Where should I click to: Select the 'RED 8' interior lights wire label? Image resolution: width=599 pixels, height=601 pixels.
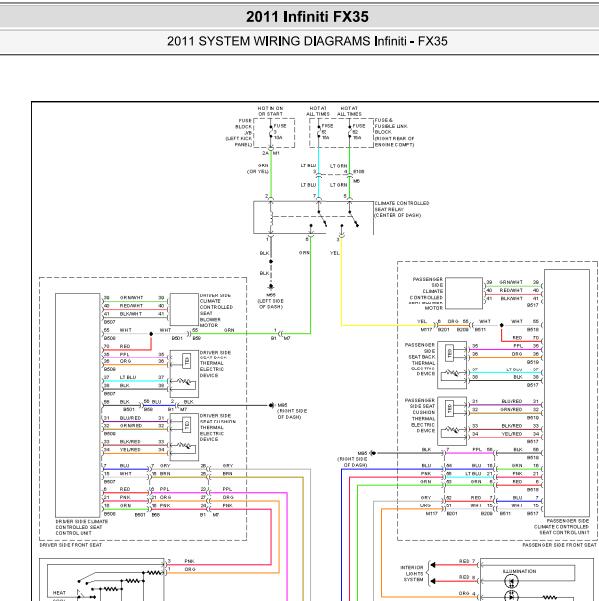(467, 577)
